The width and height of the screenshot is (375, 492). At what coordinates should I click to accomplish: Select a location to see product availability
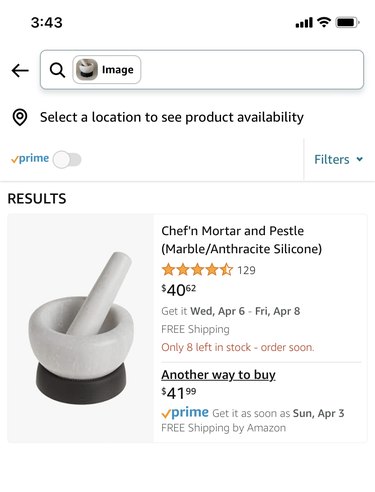tap(172, 117)
